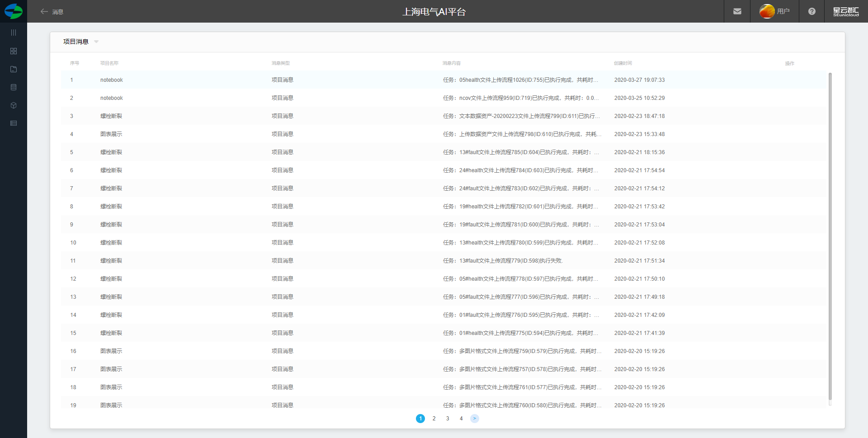Click message 19#health上传流程782
This screenshot has width=868, height=438.
(x=520, y=207)
